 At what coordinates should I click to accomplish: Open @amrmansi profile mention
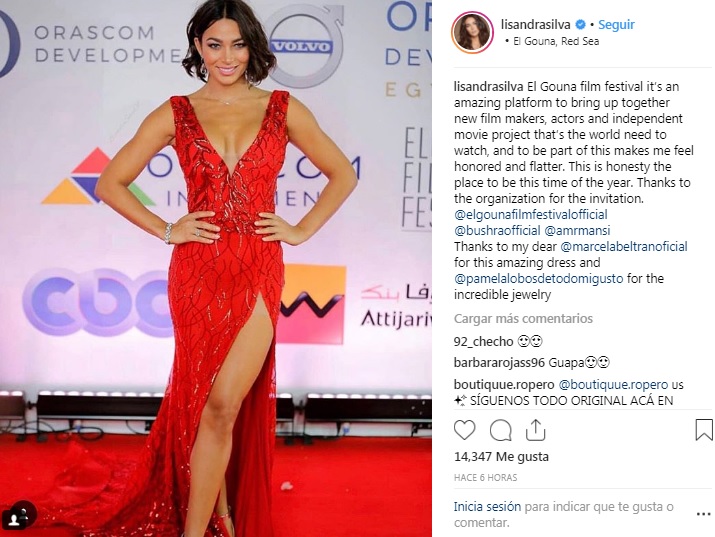pyautogui.click(x=577, y=231)
